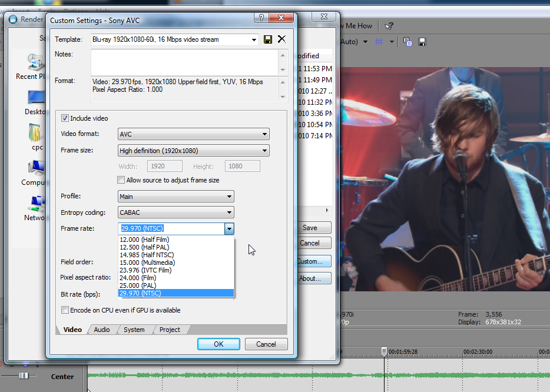Uncheck the Include video checkbox

pyautogui.click(x=65, y=118)
